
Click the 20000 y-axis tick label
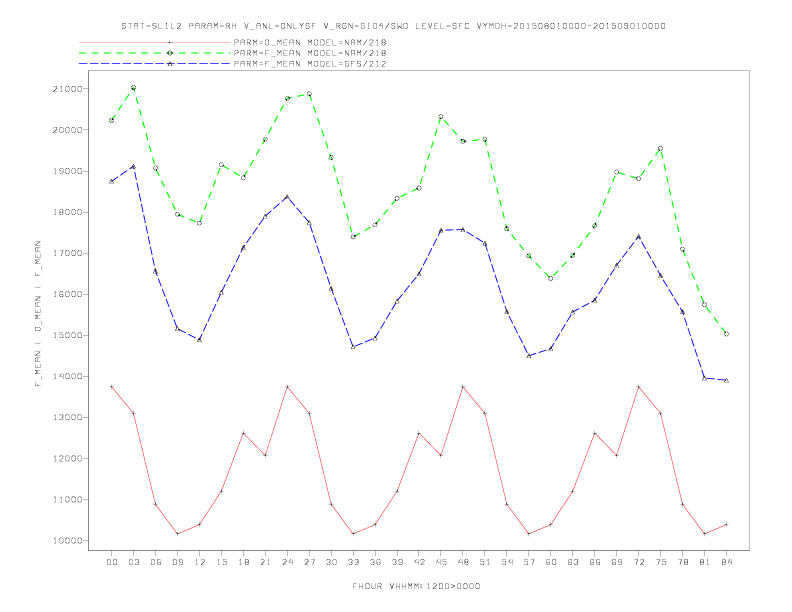67,130
